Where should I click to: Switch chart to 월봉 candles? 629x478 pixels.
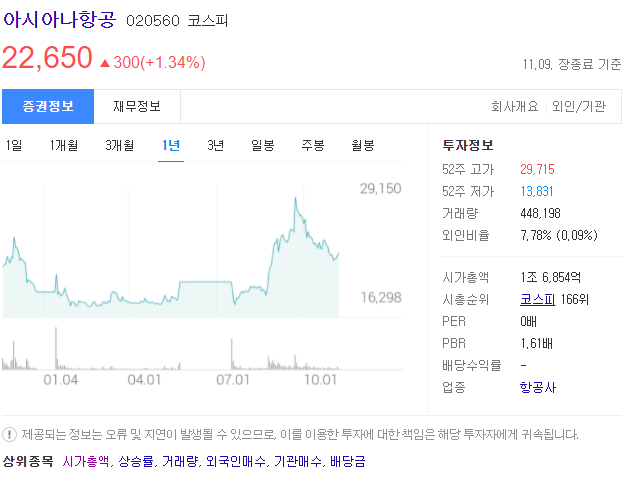point(363,145)
